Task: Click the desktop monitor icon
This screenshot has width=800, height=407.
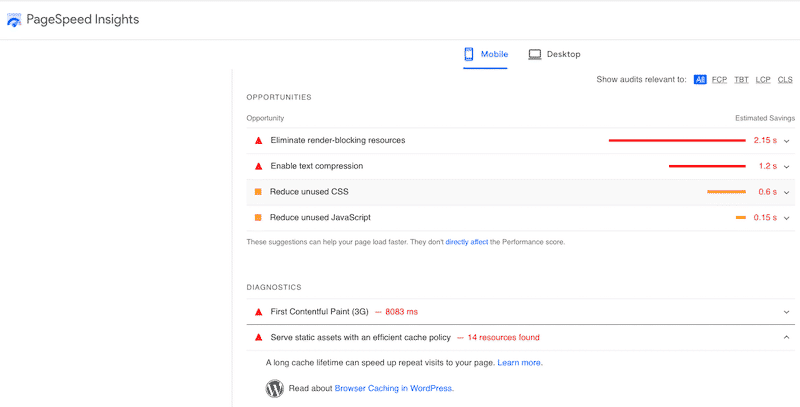Action: [535, 54]
